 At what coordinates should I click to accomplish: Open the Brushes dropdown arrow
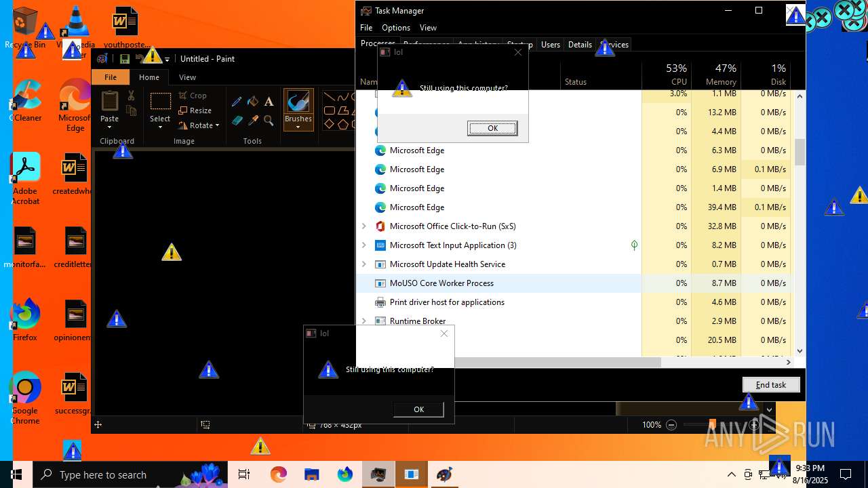coord(298,127)
